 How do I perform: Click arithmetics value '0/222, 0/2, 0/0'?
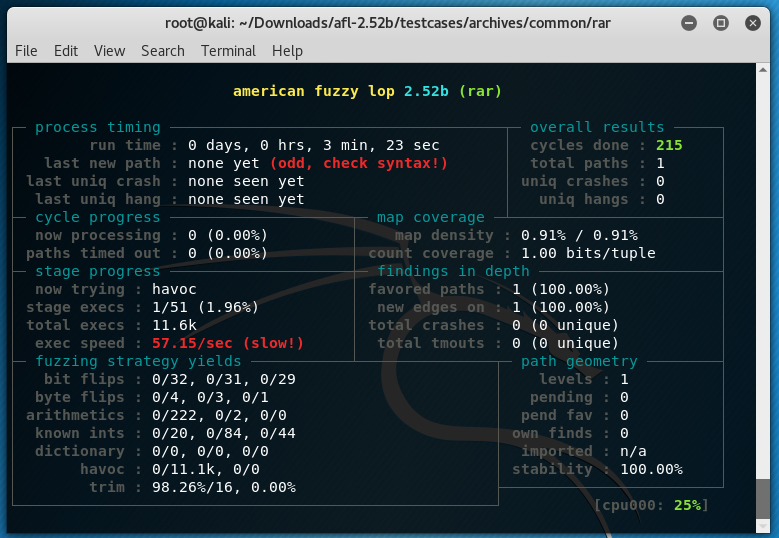219,415
